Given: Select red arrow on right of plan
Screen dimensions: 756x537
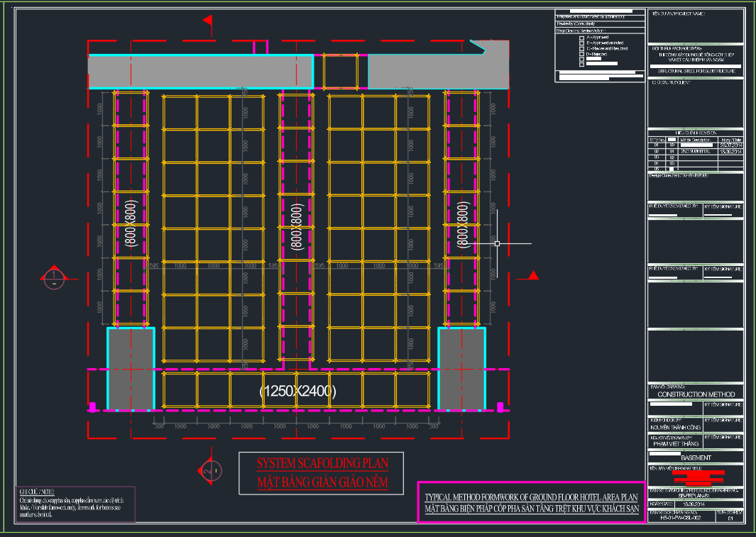Looking at the screenshot, I should coord(535,275).
